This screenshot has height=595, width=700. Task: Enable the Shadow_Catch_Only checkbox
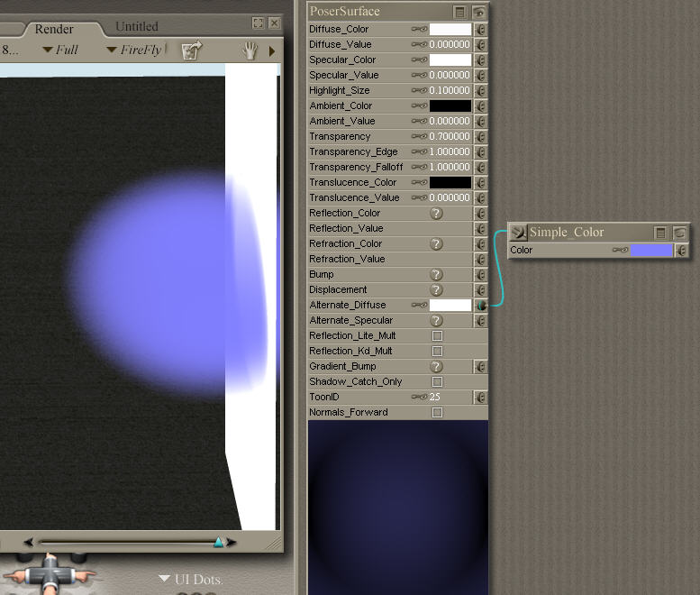coord(438,382)
